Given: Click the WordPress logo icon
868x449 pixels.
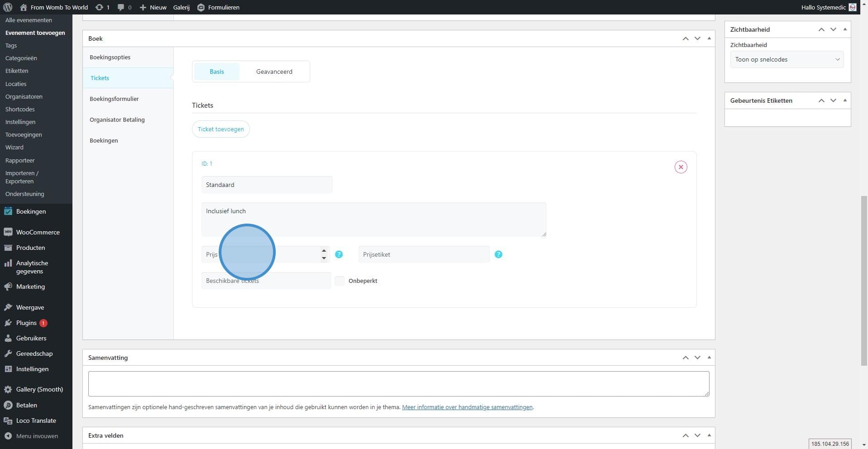Looking at the screenshot, I should [7, 7].
